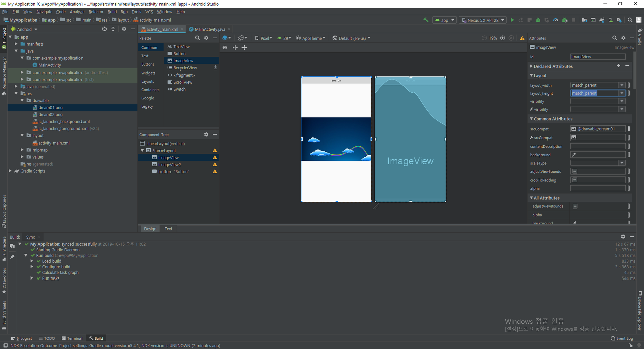This screenshot has width=644, height=349.
Task: Open Gradle side tool window
Action: pos(640,38)
